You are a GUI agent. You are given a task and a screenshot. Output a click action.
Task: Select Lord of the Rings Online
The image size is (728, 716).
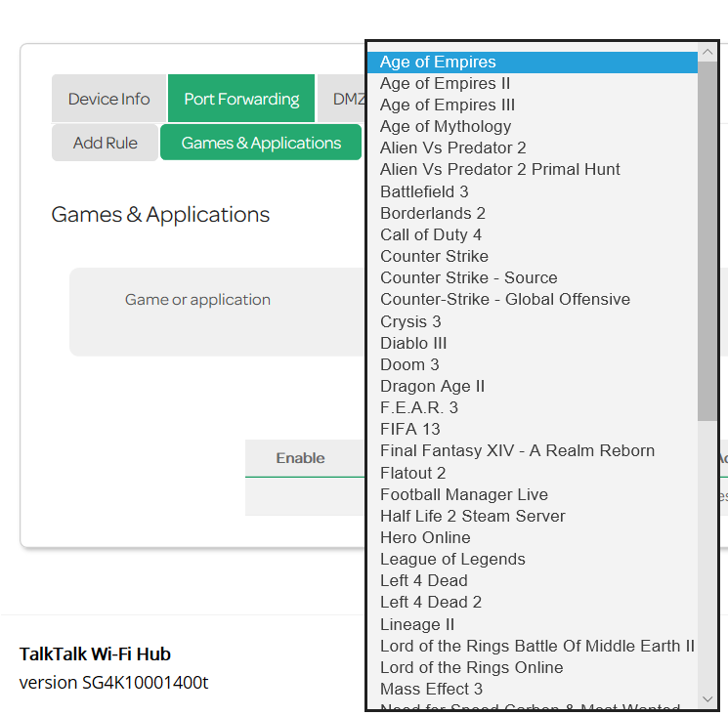coord(533,667)
